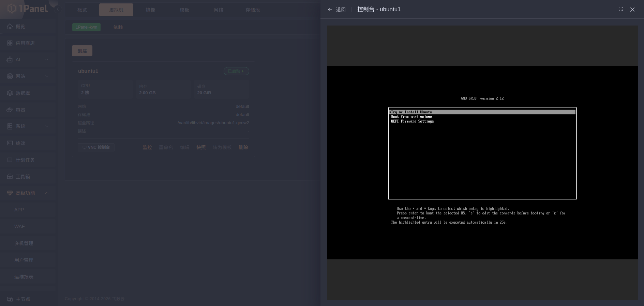Expand the AI menu chevron

tap(47, 60)
